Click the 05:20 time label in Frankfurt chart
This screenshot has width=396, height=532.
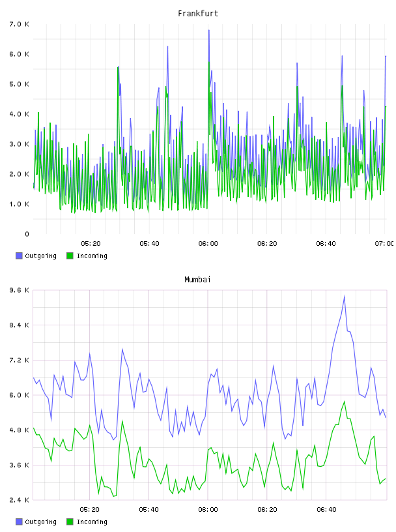91,244
